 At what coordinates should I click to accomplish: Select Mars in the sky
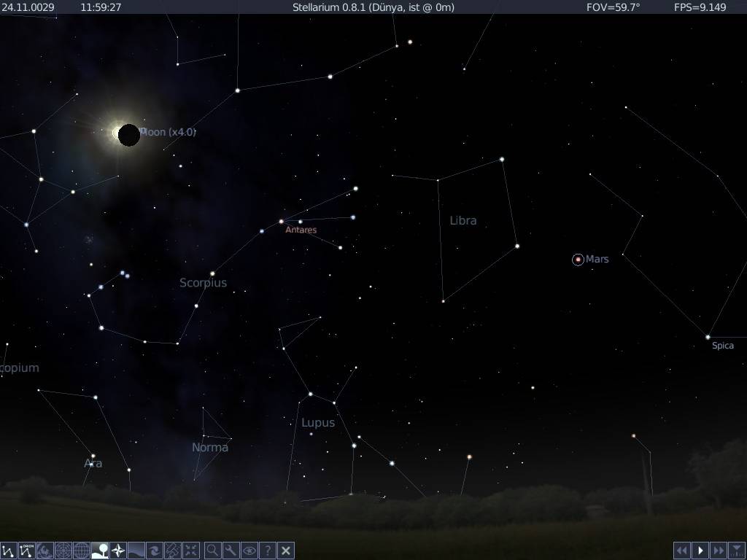(x=577, y=259)
